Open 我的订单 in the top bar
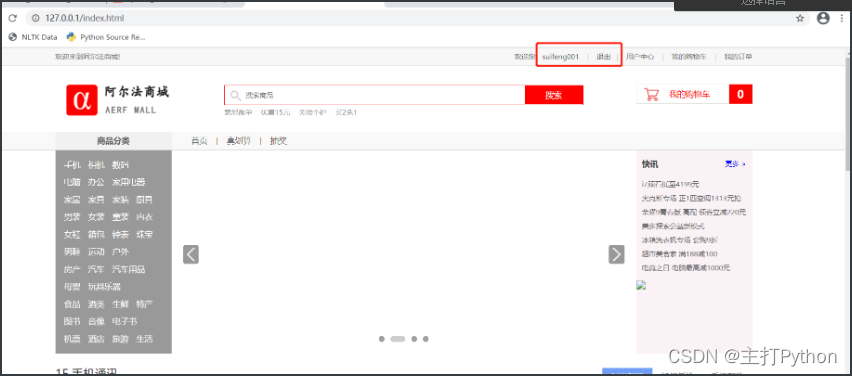Screen dimensions: 852x376 (x=738, y=57)
